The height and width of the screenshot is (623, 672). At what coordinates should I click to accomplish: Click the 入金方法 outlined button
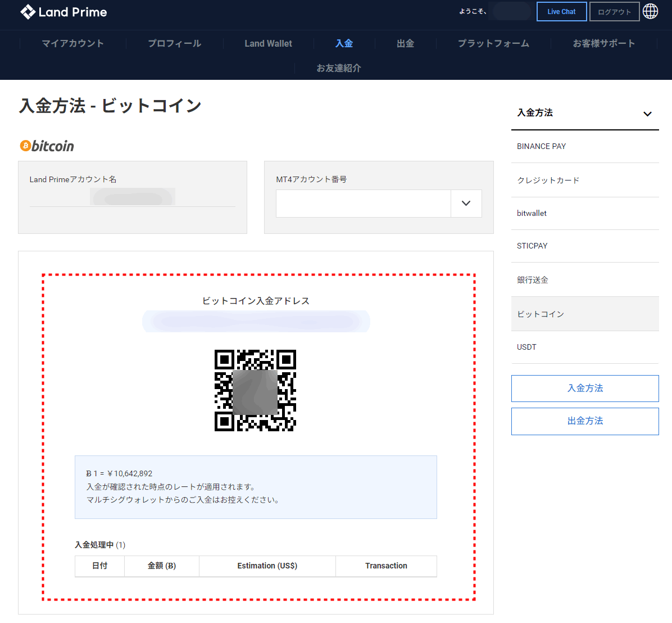click(x=584, y=389)
